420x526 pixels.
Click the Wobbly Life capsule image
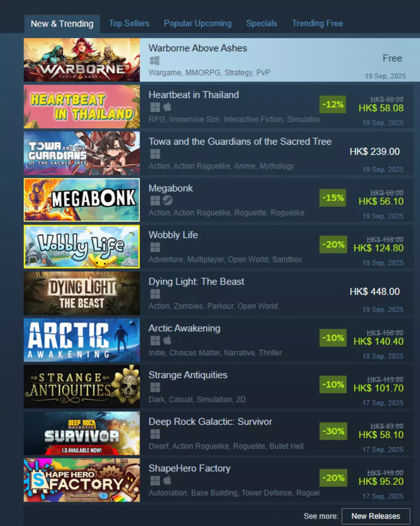point(82,246)
